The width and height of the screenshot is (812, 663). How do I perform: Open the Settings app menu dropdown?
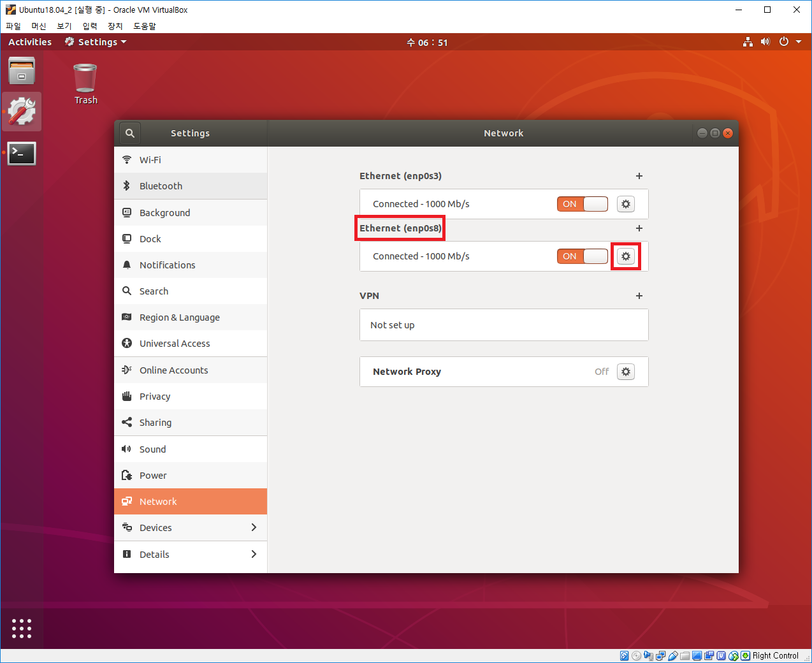coord(96,42)
